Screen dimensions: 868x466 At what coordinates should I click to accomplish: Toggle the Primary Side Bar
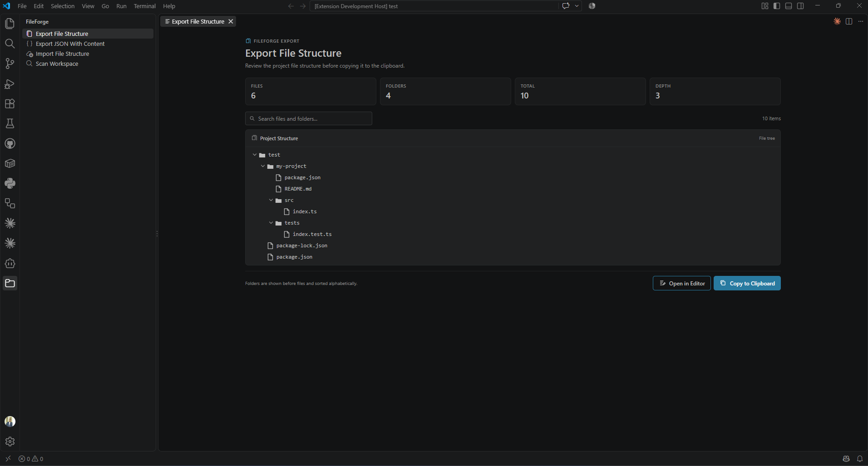click(x=777, y=6)
